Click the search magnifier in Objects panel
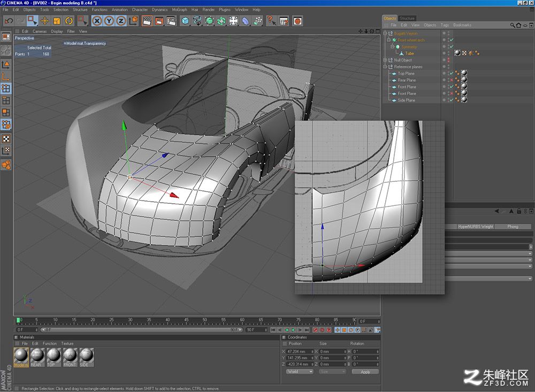 click(x=513, y=25)
